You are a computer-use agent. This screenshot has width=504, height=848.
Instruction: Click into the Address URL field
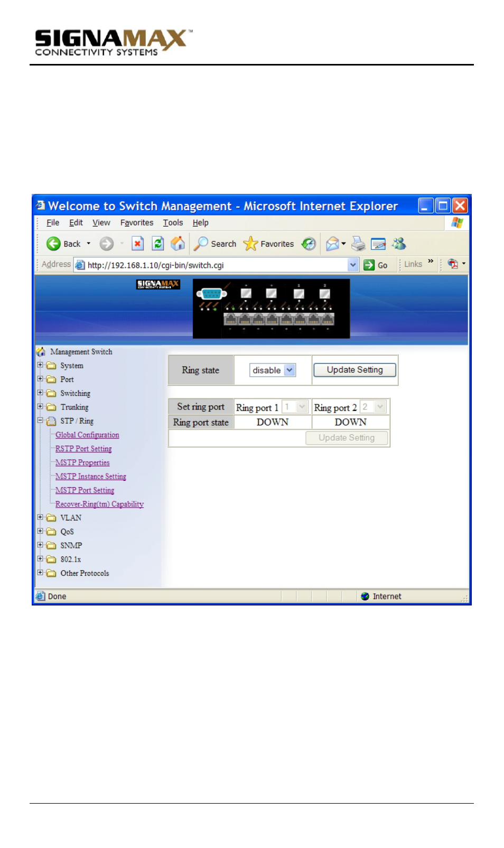coord(217,265)
